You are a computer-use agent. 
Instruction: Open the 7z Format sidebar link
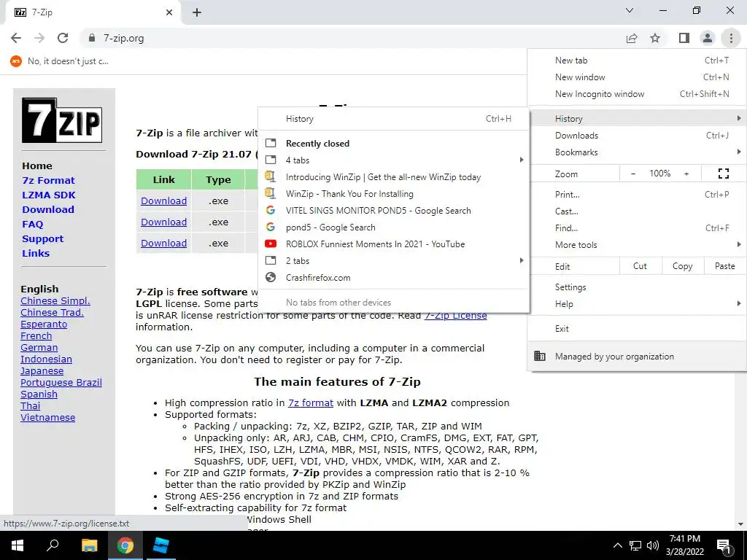(49, 181)
